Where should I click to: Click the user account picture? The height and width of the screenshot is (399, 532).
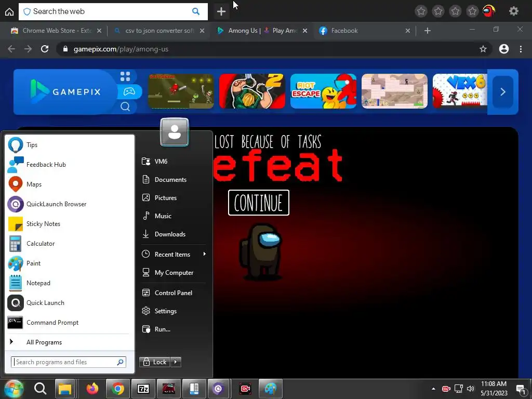coord(175,132)
